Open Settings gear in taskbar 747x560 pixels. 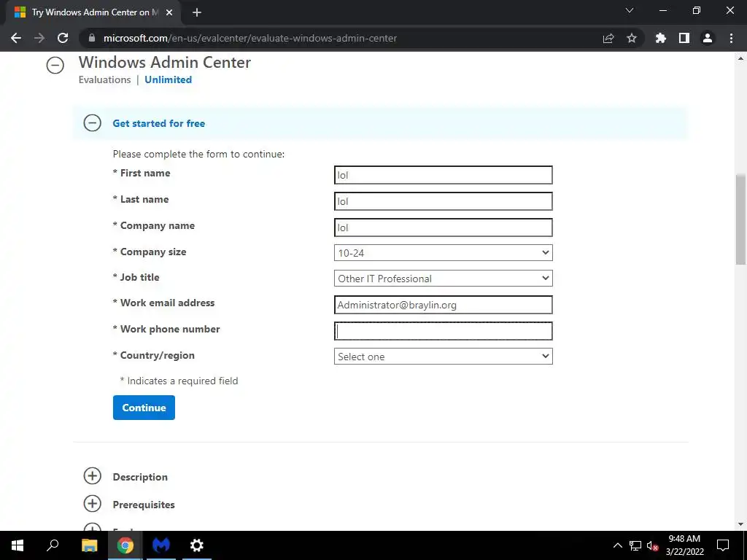(197, 545)
